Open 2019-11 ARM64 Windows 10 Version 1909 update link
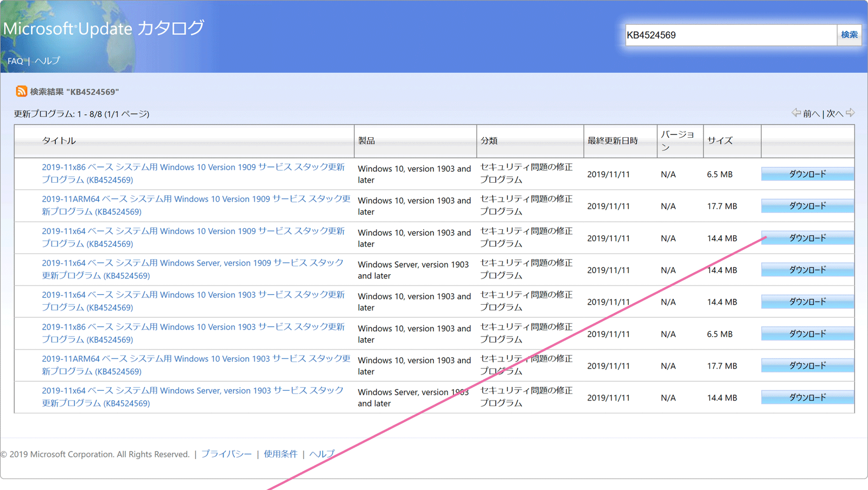 (x=196, y=205)
